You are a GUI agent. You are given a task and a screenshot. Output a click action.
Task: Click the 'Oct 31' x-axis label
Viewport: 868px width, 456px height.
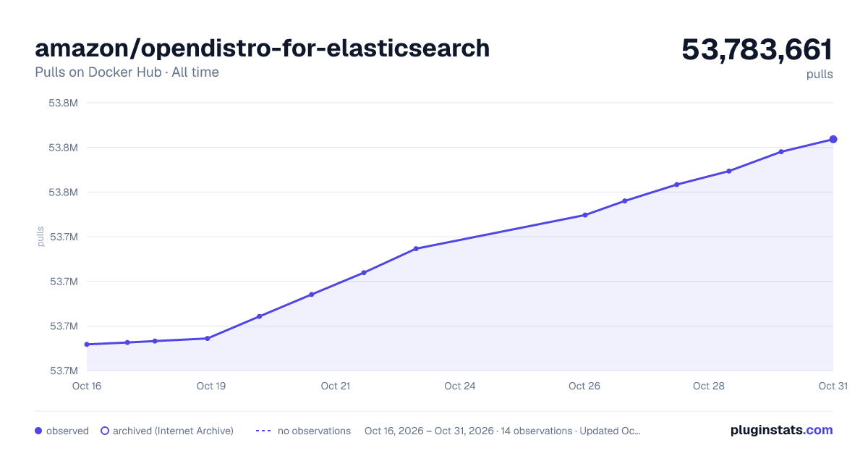pos(833,386)
